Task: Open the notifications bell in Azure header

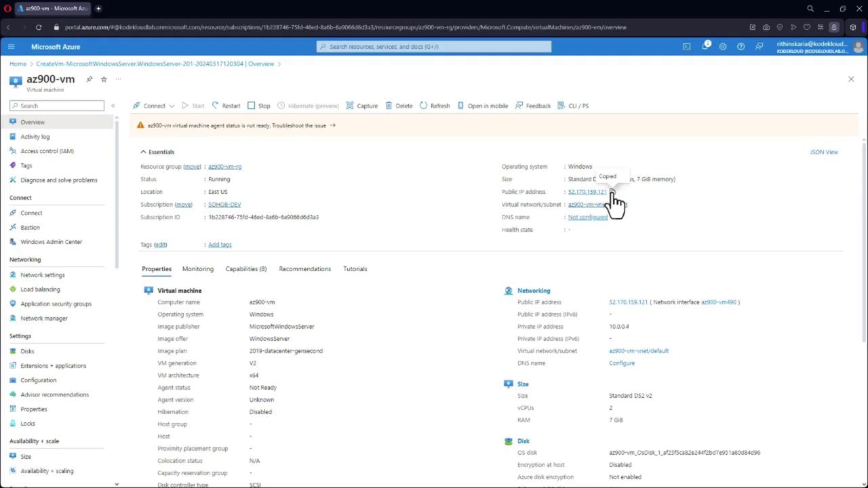Action: click(x=705, y=47)
